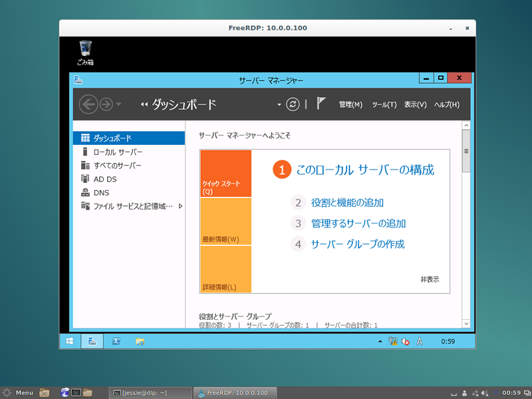
Task: Open the notifications flag icon
Action: (321, 103)
